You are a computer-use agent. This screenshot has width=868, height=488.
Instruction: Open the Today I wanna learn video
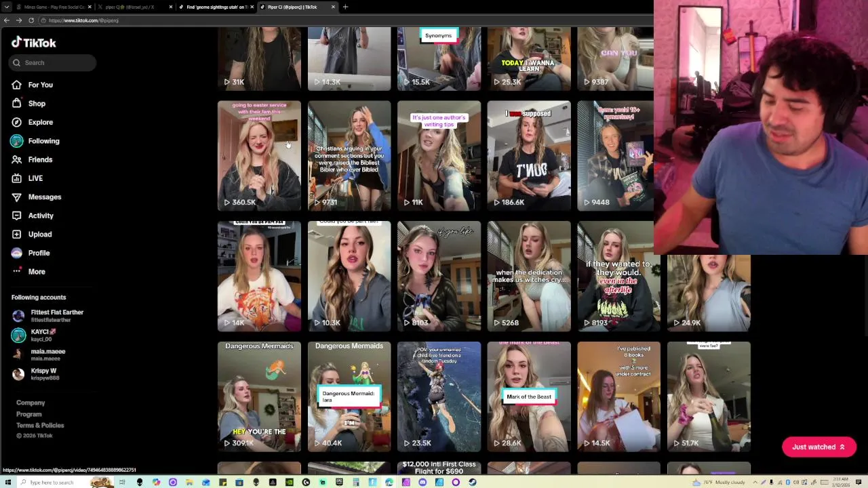(x=529, y=59)
